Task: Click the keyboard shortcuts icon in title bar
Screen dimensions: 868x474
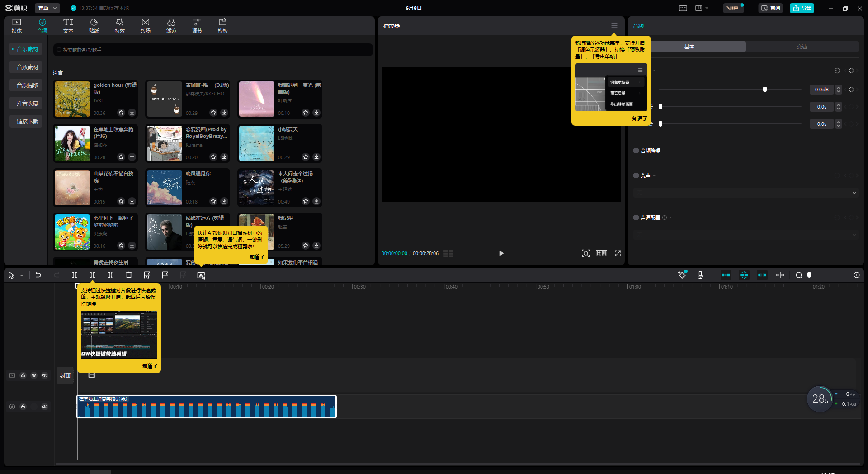Action: (683, 8)
